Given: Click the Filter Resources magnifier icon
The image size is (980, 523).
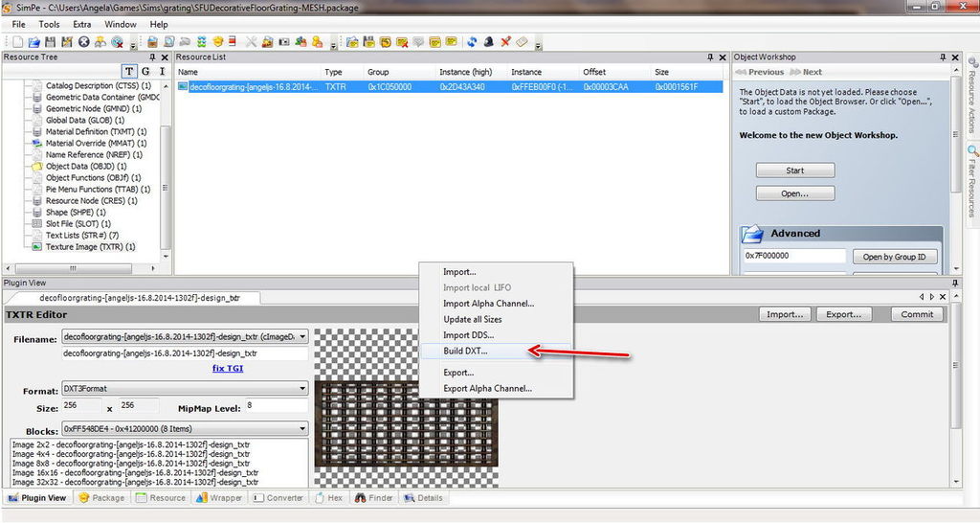Looking at the screenshot, I should click(972, 151).
